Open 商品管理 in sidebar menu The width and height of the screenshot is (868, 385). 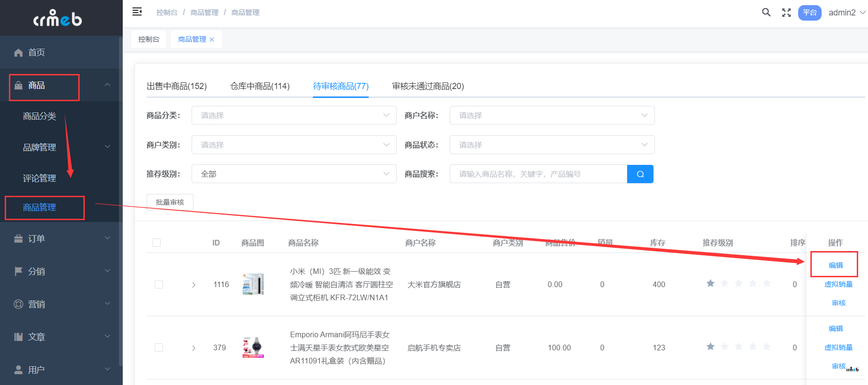click(x=39, y=207)
